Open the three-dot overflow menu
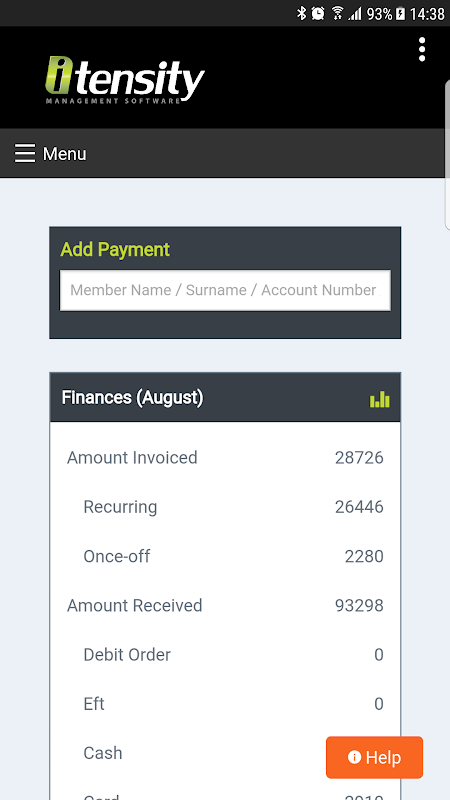Viewport: 450px width, 800px height. [x=421, y=49]
